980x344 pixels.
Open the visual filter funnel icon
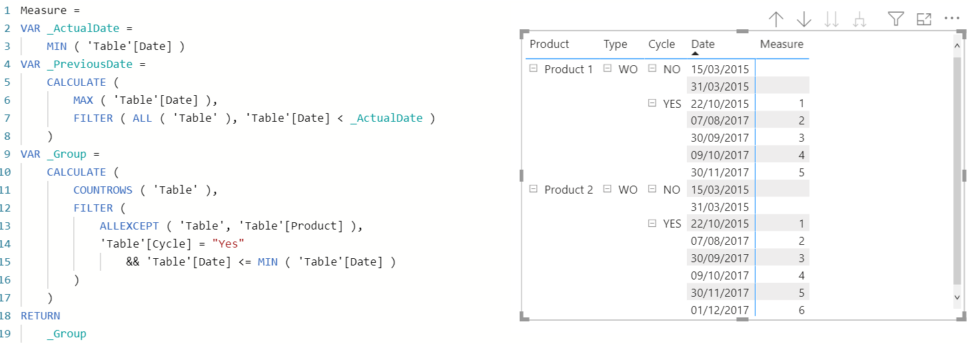pyautogui.click(x=896, y=19)
